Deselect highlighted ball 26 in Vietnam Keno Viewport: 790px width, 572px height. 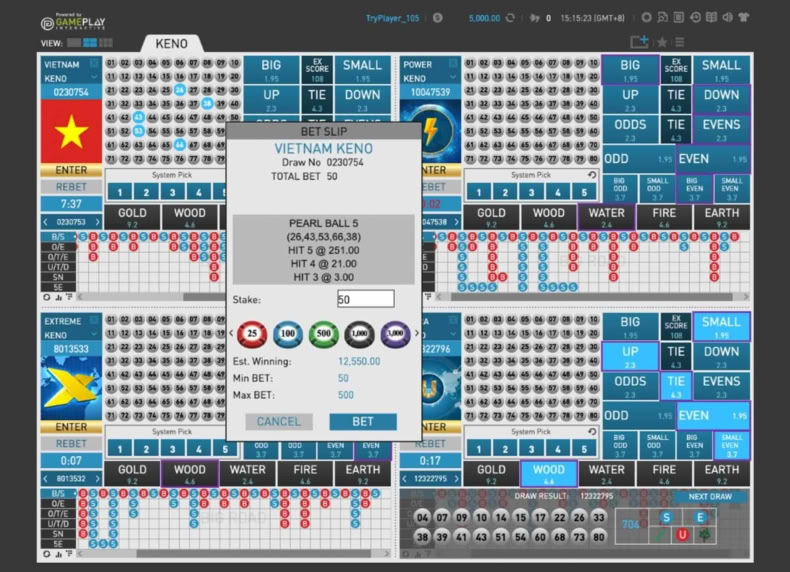click(x=179, y=90)
